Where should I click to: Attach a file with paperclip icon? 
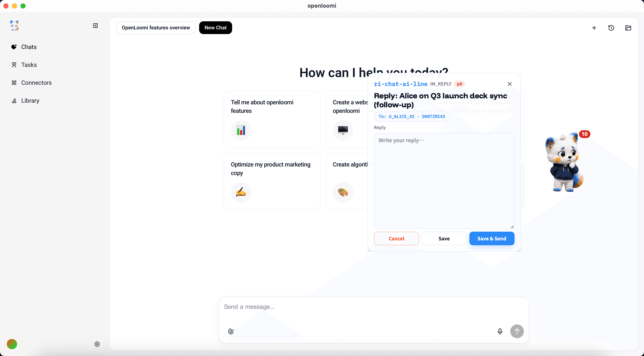click(231, 332)
